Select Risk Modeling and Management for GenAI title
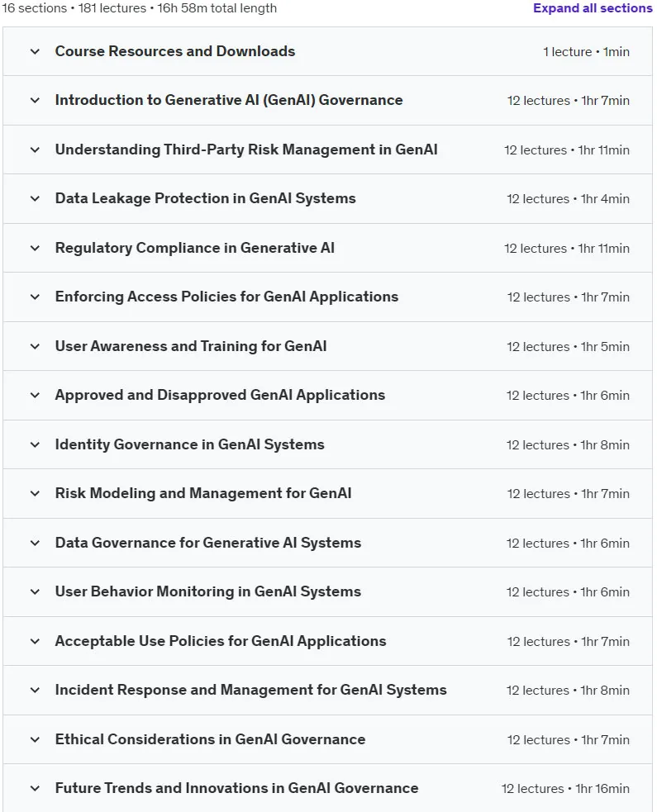The height and width of the screenshot is (812, 657). 203,493
